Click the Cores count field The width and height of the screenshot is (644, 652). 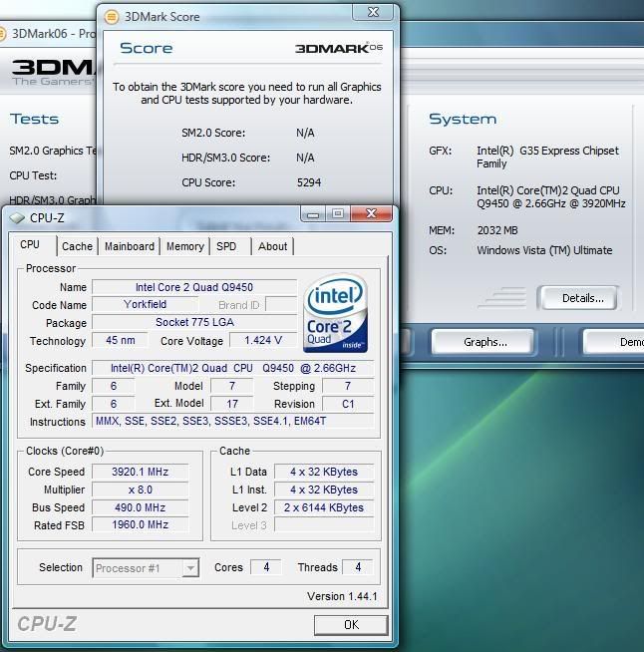(x=266, y=567)
